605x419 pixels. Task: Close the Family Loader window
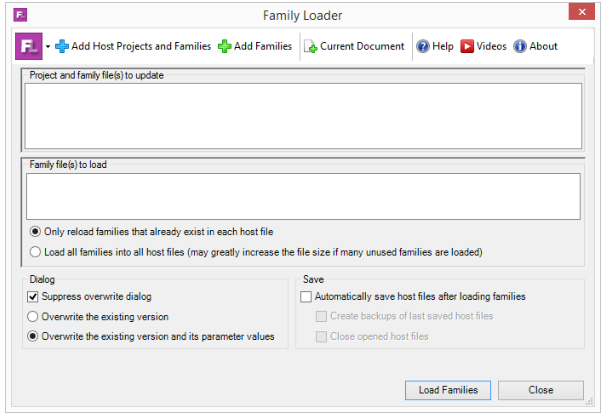tap(582, 12)
